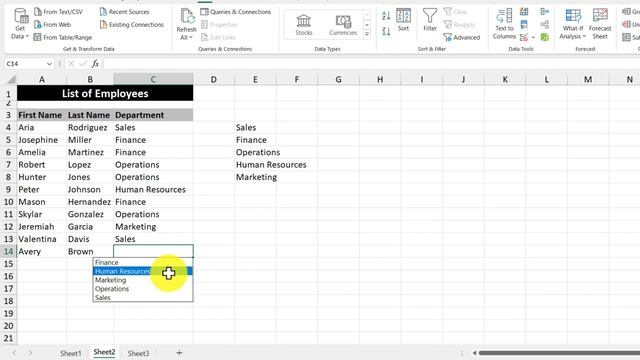Click the Department header cell

coord(153,115)
